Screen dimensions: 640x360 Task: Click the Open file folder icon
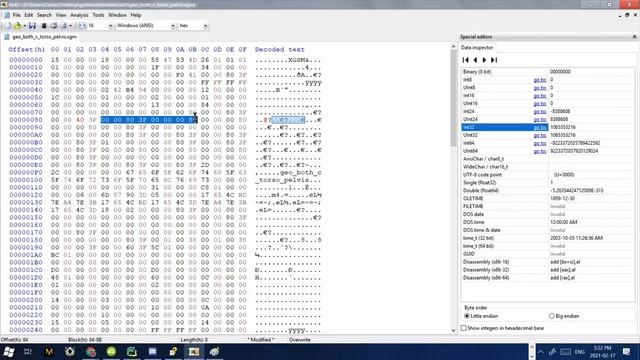[17, 26]
